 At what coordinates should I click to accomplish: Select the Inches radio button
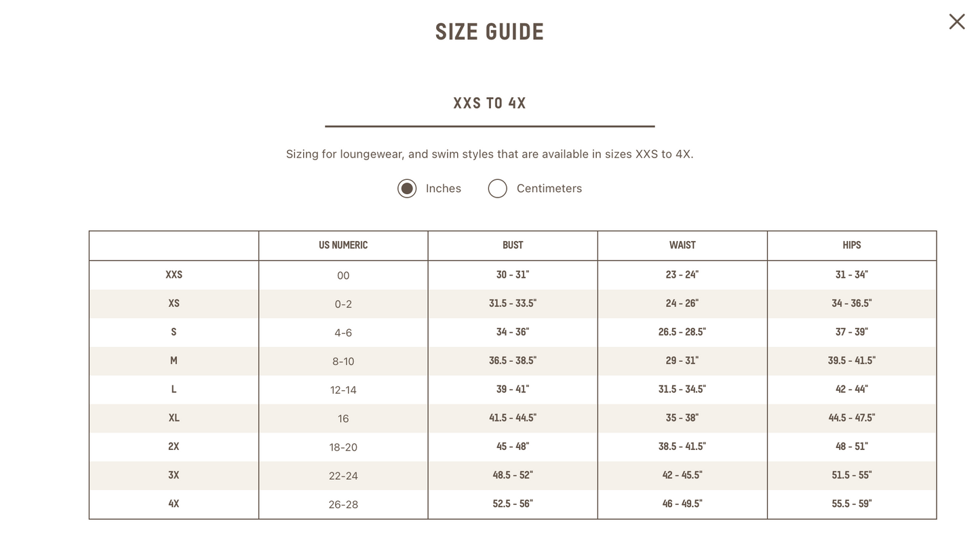(x=407, y=189)
